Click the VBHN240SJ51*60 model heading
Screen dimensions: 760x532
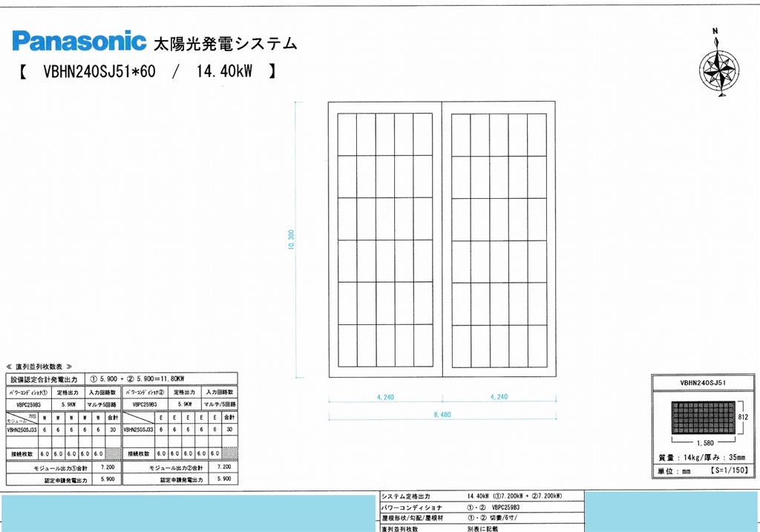click(x=99, y=72)
